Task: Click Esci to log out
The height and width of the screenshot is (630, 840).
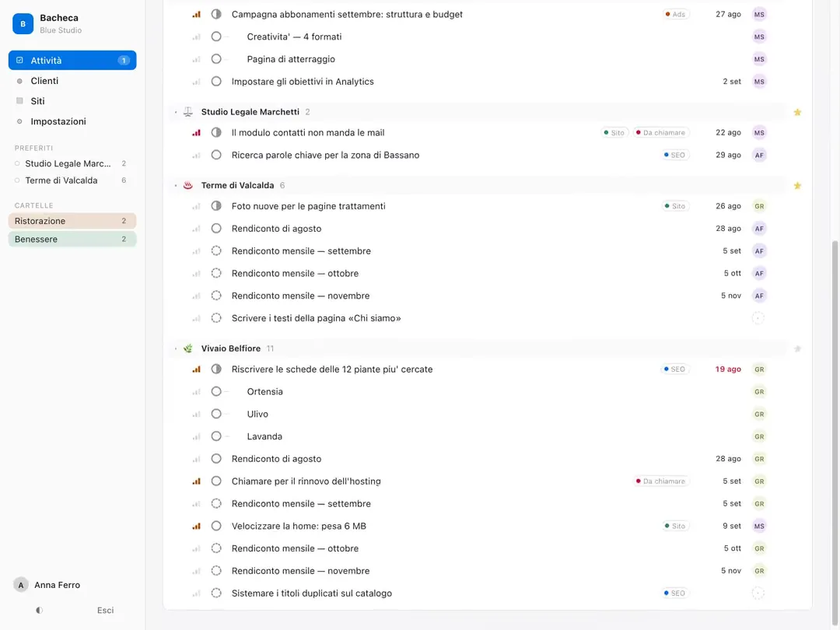Action: [x=106, y=611]
